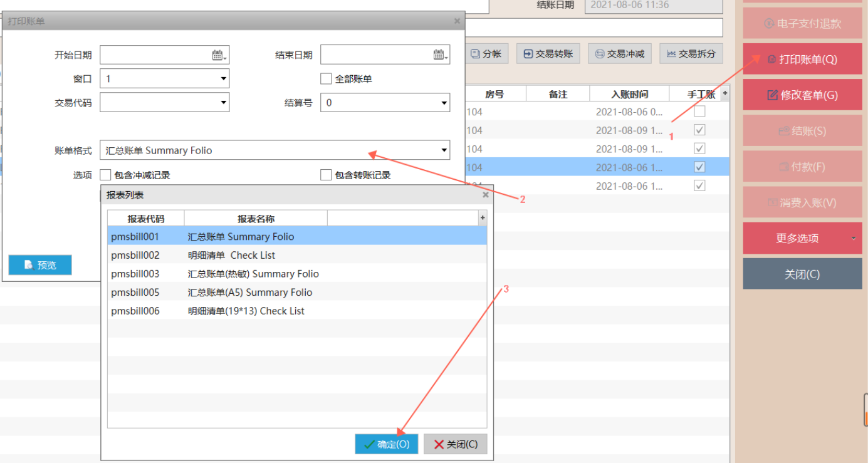Open the end date calendar picker
868x463 pixels.
(439, 55)
